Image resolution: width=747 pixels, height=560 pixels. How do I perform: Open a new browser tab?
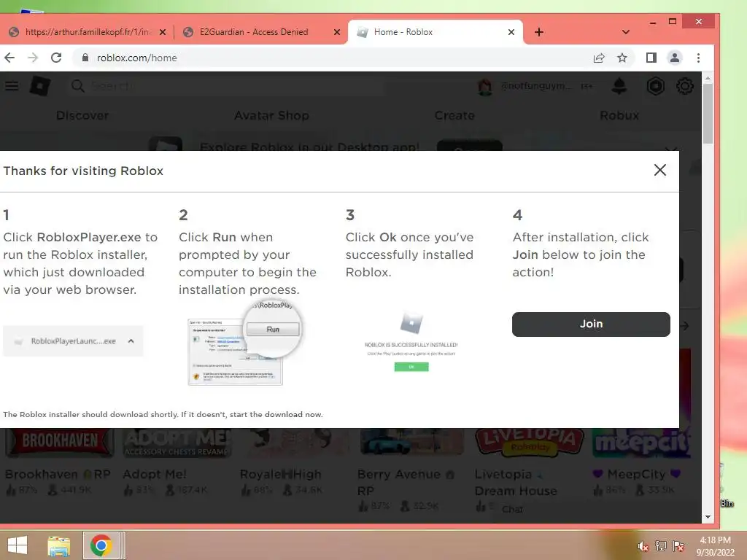click(x=539, y=32)
